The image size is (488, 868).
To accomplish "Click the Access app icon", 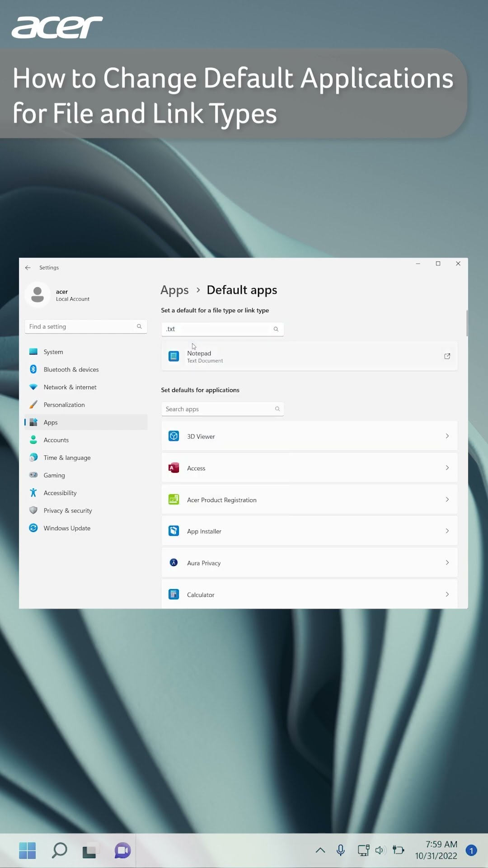I will tap(174, 468).
